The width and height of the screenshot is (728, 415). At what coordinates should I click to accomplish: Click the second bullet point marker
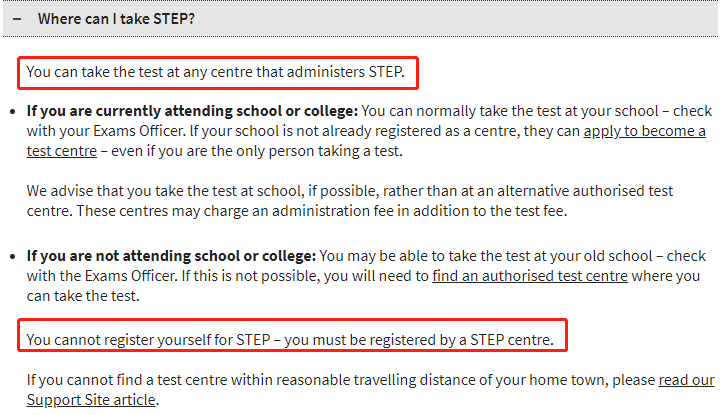pos(13,257)
